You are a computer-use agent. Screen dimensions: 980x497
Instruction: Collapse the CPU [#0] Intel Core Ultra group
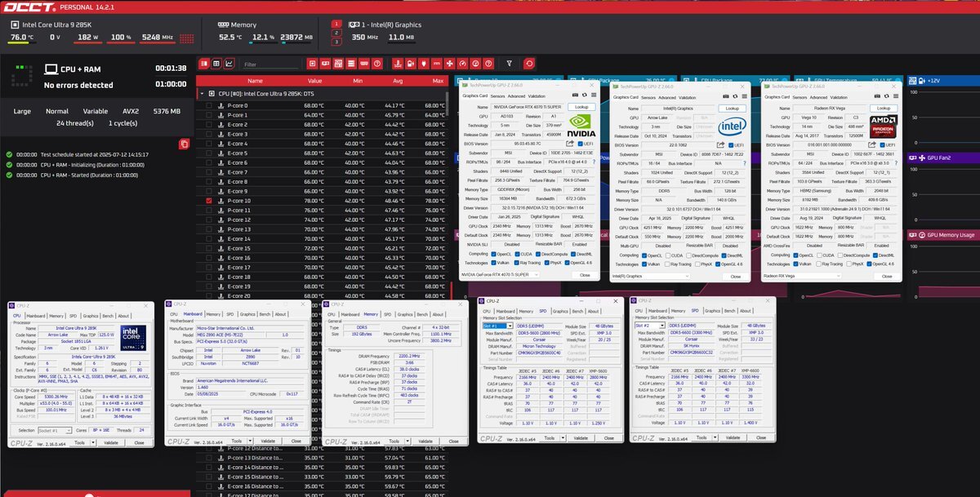pos(202,94)
